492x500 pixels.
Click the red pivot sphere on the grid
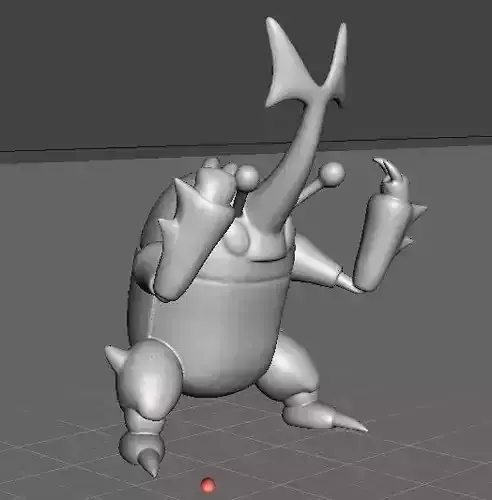click(x=208, y=485)
